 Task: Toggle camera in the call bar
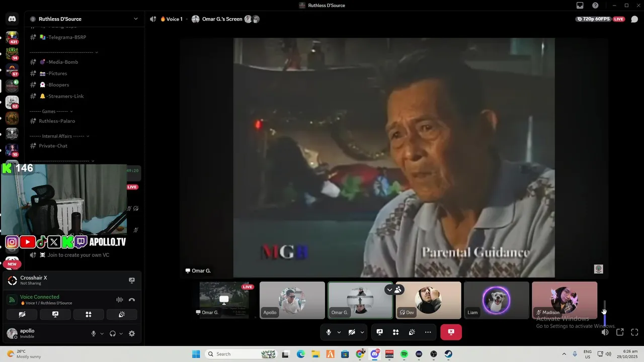tap(352, 332)
